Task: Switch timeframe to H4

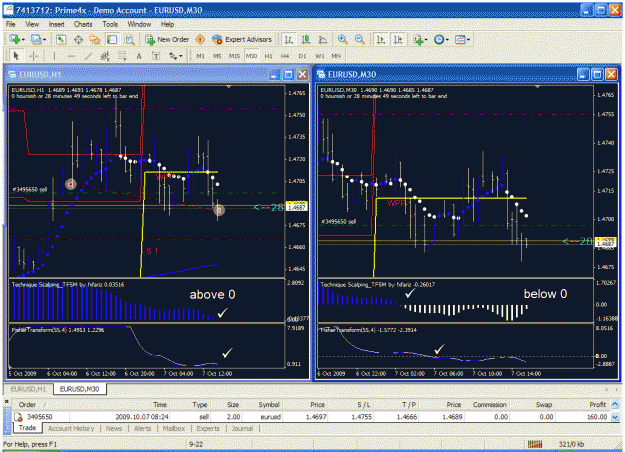Action: (285, 56)
